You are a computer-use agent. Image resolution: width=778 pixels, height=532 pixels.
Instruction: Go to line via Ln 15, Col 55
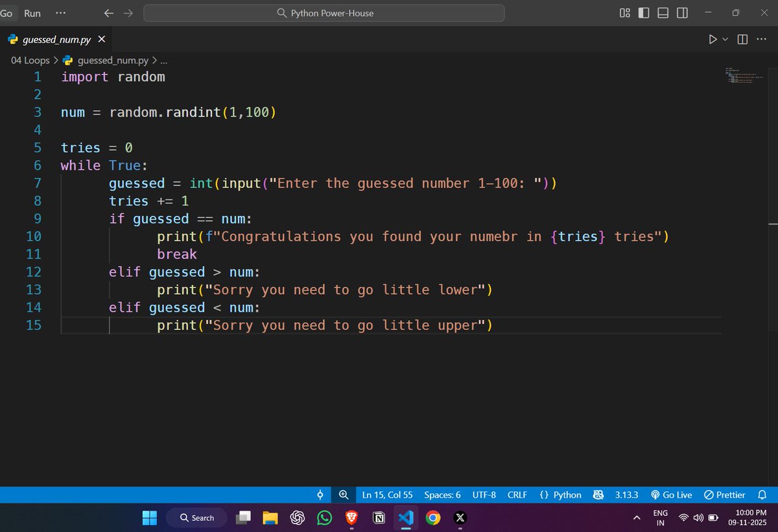387,495
